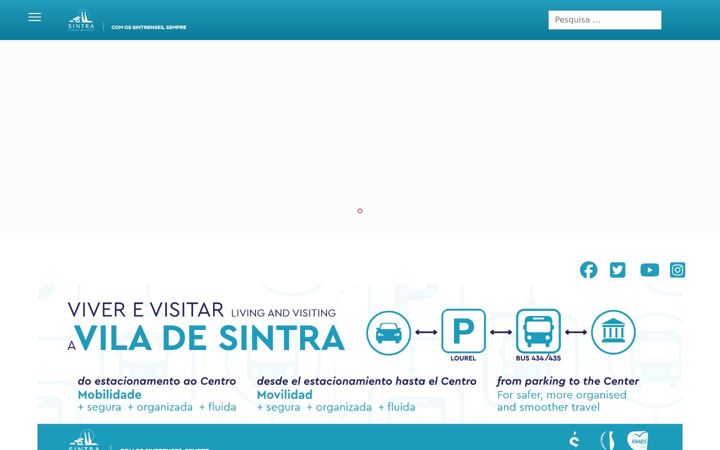Open the Instagram profile link
The image size is (720, 450).
point(677,270)
